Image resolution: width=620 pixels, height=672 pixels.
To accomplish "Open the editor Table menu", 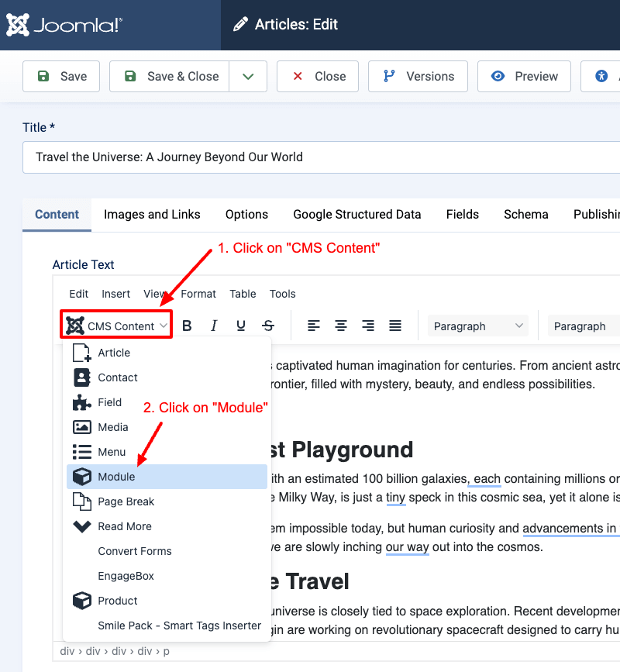I will pos(243,294).
